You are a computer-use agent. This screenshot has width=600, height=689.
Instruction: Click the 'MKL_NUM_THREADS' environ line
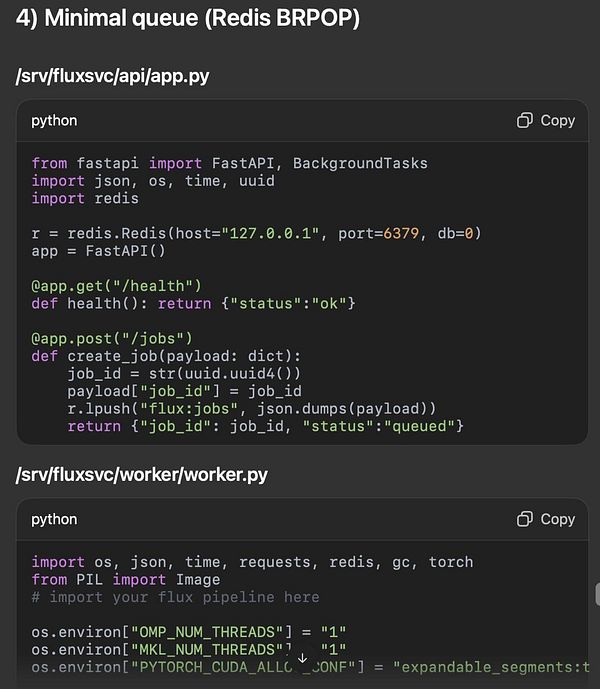click(189, 649)
